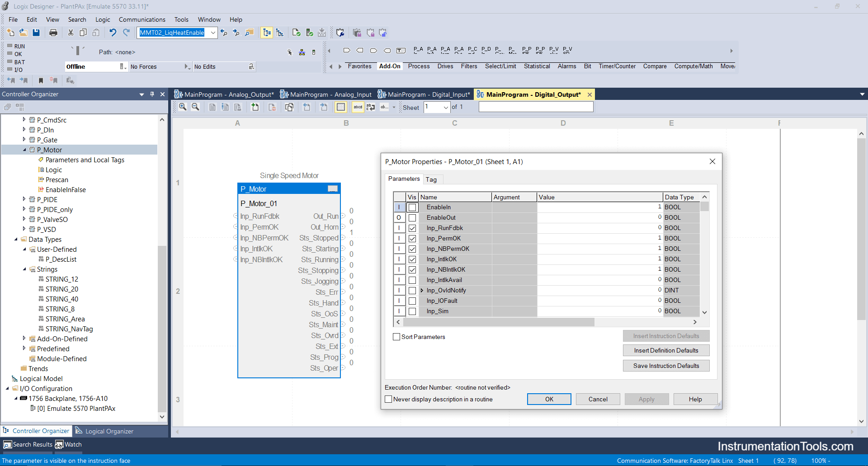This screenshot has height=466, width=868.
Task: Uncheck visibility for Inp_RunFdbk
Action: pos(412,228)
